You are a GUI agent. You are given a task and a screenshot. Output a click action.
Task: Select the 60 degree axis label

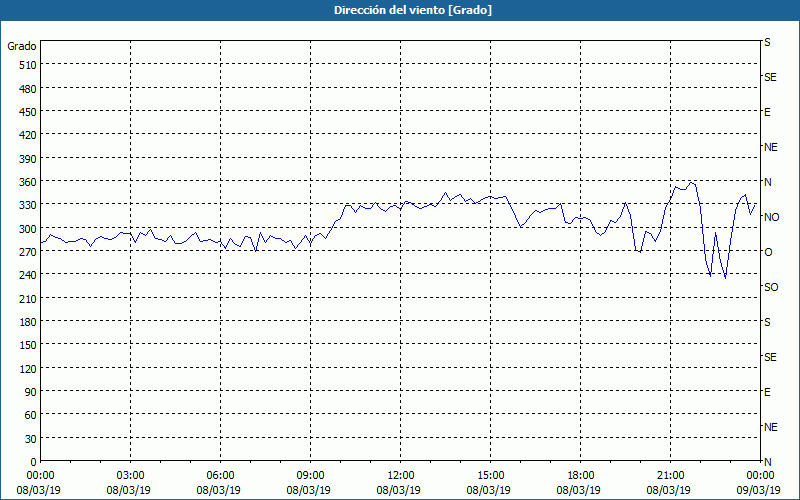click(x=31, y=415)
